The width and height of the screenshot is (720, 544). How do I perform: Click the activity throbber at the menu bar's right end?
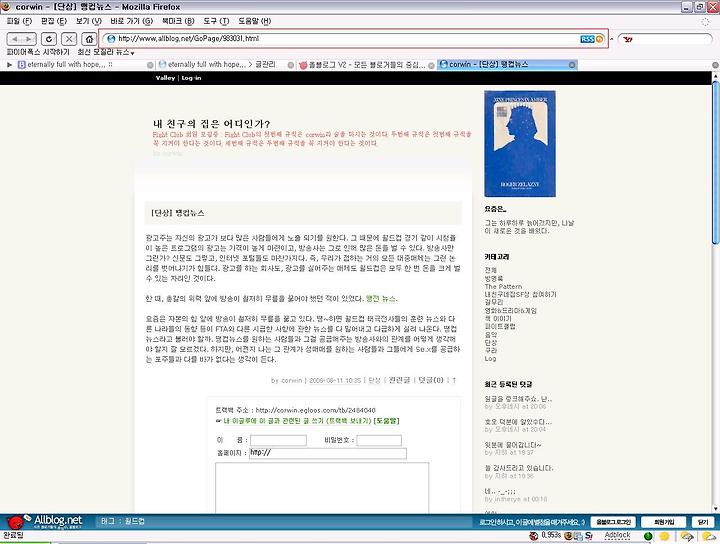705,22
